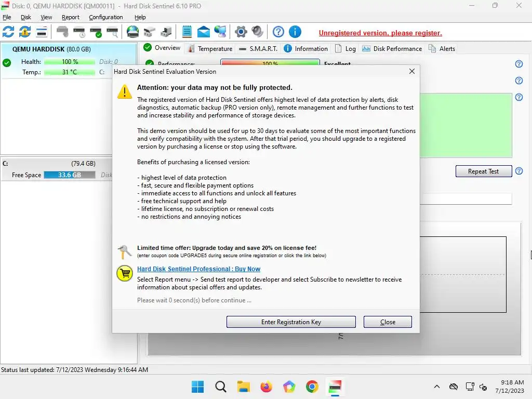Switch to the Information tab
The width and height of the screenshot is (532, 399).
(x=305, y=48)
